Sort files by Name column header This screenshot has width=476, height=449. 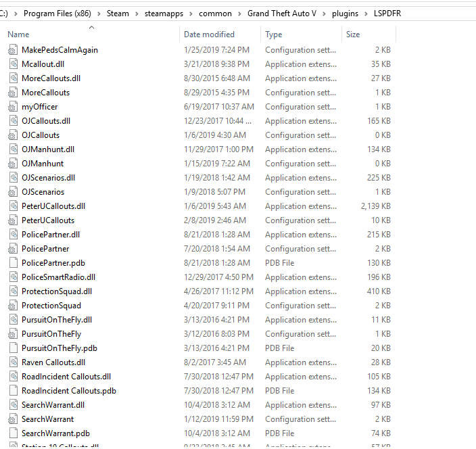18,34
